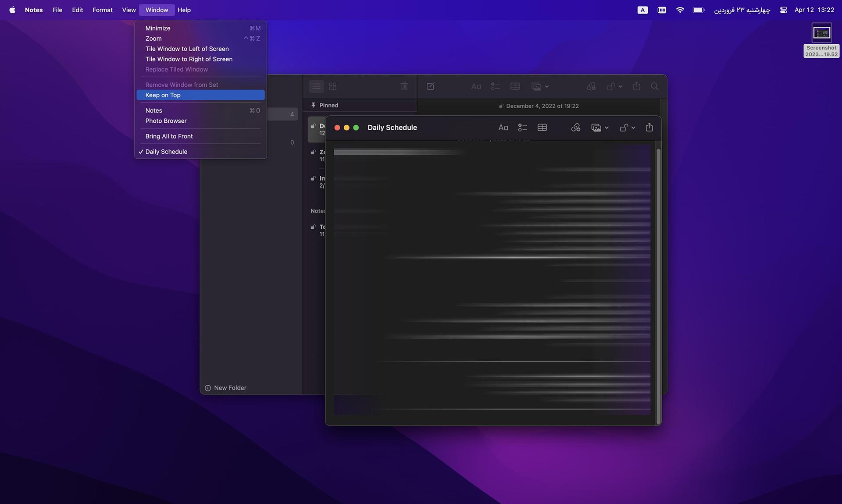842x504 pixels.
Task: Open the lock dropdown in Daily Schedule window
Action: [x=628, y=128]
